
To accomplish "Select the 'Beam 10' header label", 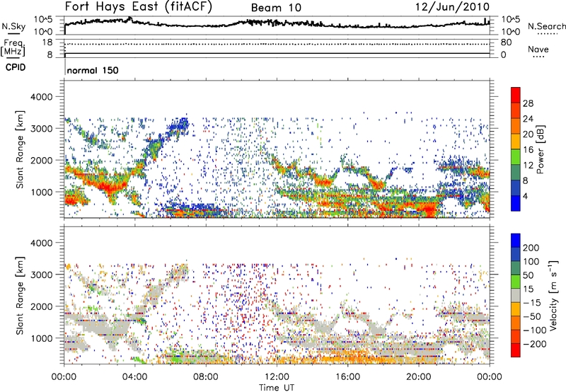I will click(x=276, y=8).
